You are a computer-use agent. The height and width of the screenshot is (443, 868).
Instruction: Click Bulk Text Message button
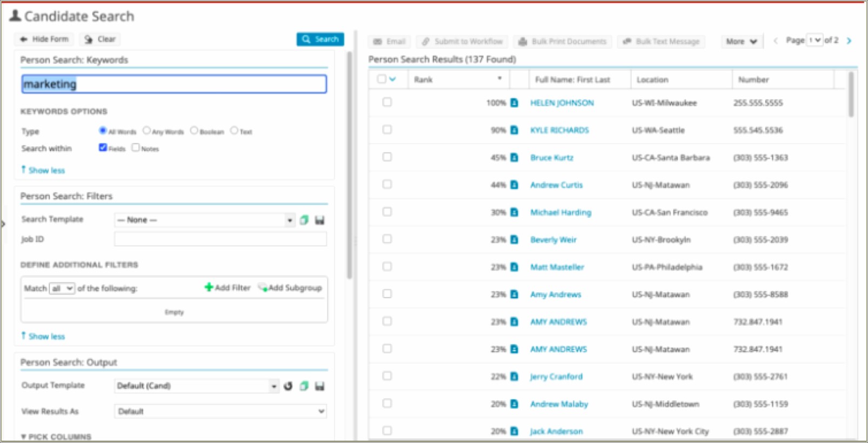point(661,42)
